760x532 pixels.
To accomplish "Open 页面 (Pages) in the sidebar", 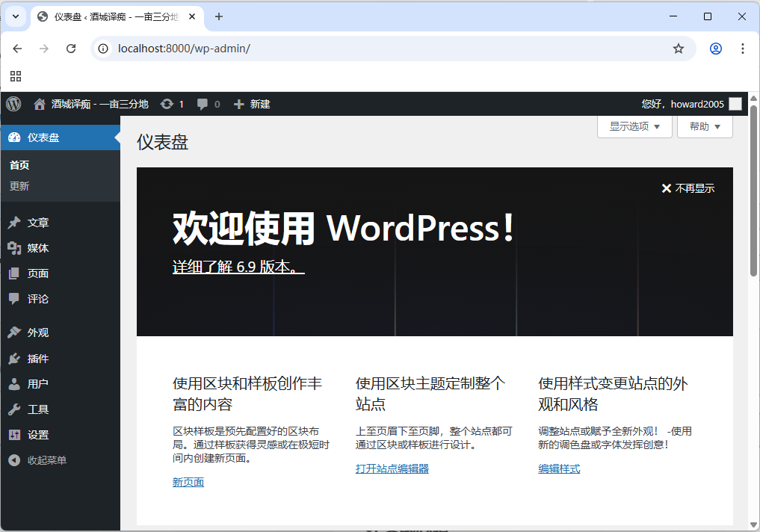I will pos(39,273).
